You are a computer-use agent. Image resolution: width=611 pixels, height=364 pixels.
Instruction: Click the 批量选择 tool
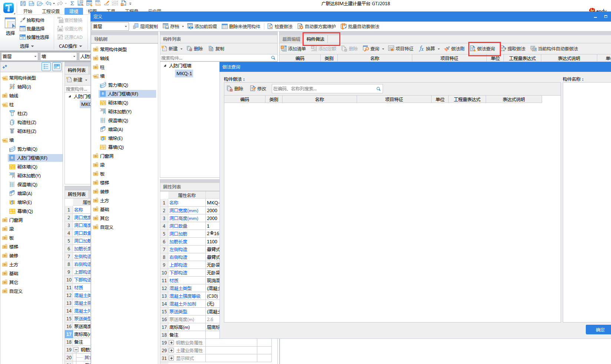tap(32, 29)
